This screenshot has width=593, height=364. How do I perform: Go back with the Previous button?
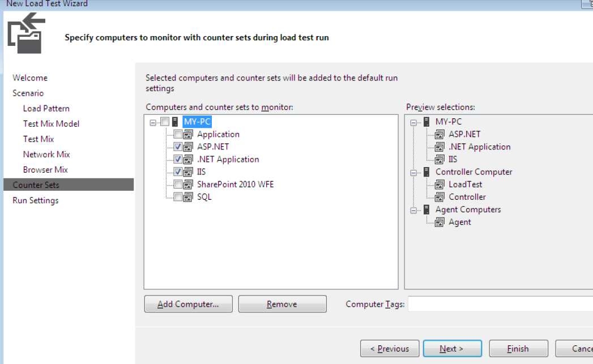390,349
